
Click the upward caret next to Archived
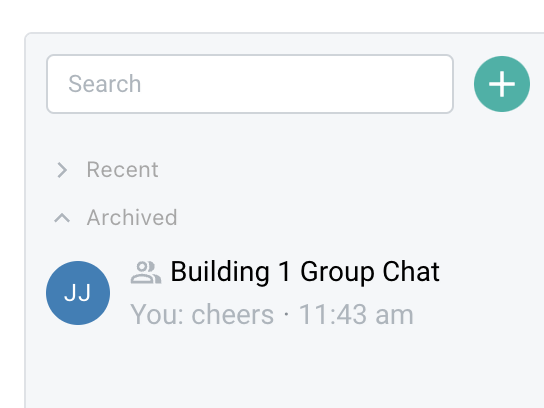(x=62, y=218)
